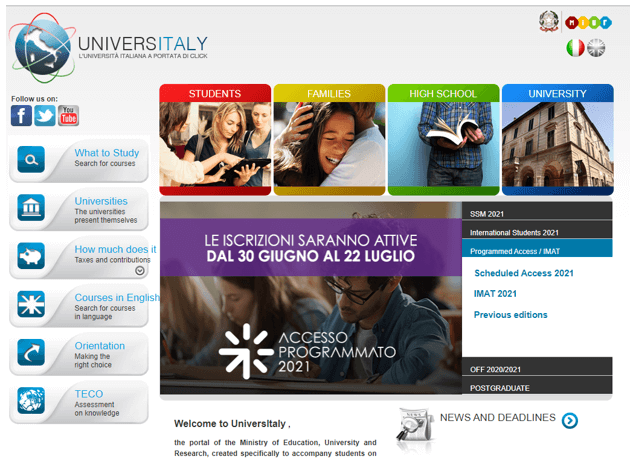The height and width of the screenshot is (461, 636).
Task: Expand the OFF 2020/2021 section
Action: coord(537,367)
